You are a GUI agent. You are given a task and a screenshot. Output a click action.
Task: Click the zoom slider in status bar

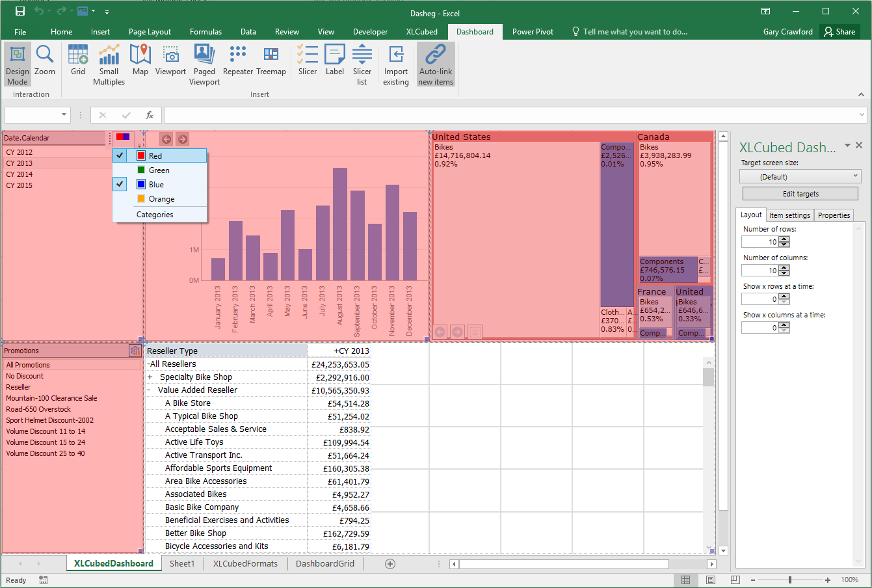790,580
